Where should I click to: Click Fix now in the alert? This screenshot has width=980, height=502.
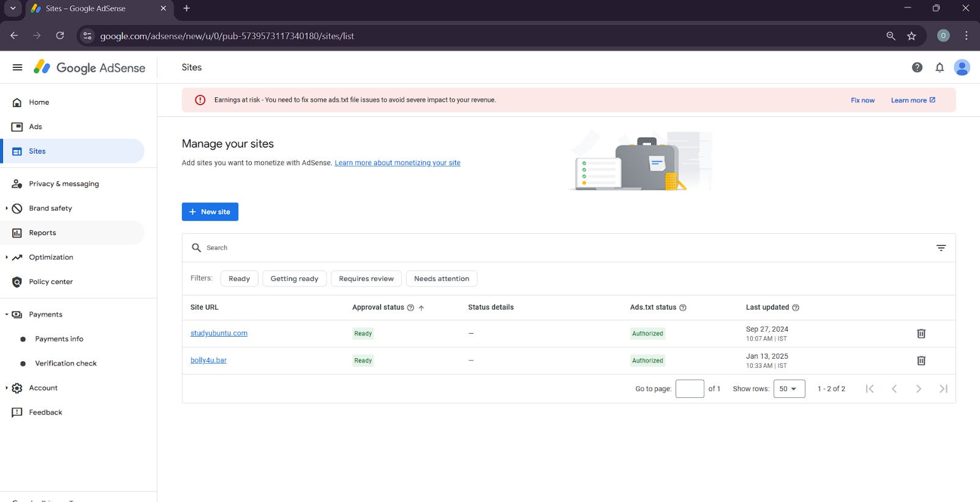(x=862, y=100)
